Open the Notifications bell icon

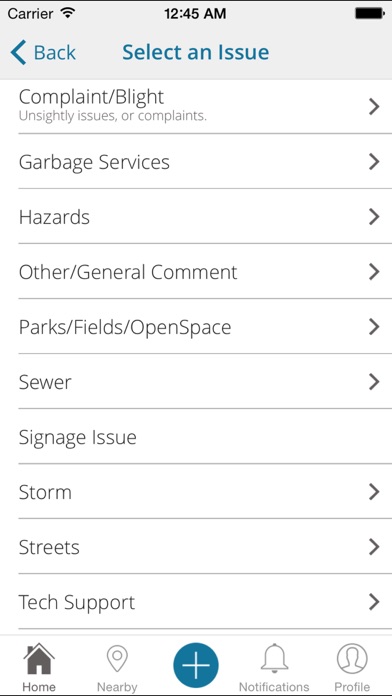tap(274, 658)
